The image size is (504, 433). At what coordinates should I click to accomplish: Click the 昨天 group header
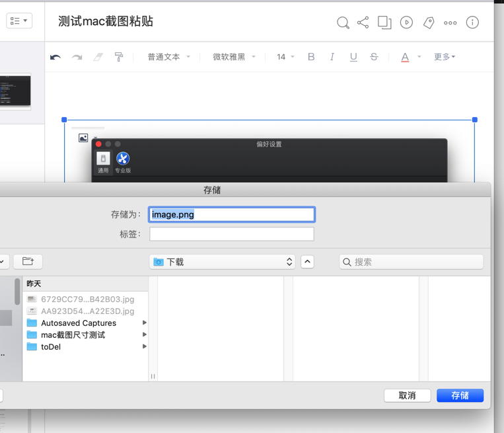(85, 284)
